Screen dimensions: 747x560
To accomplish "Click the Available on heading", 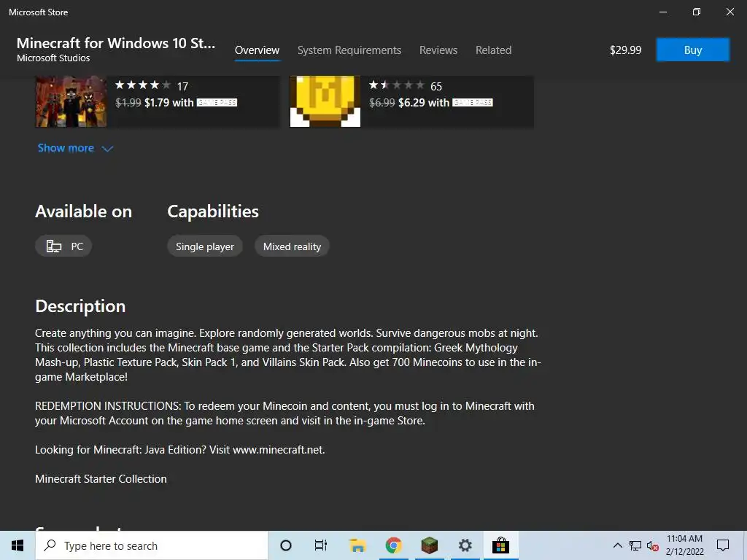I will click(x=83, y=211).
